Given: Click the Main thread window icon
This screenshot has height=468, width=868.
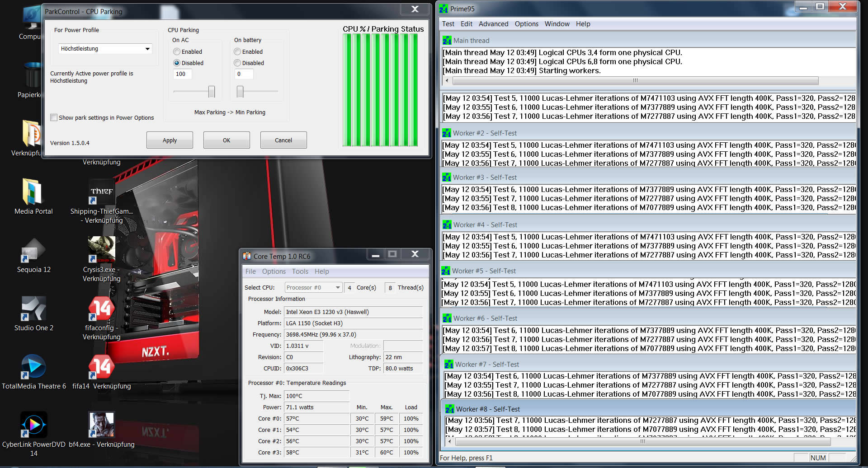Looking at the screenshot, I should (447, 41).
